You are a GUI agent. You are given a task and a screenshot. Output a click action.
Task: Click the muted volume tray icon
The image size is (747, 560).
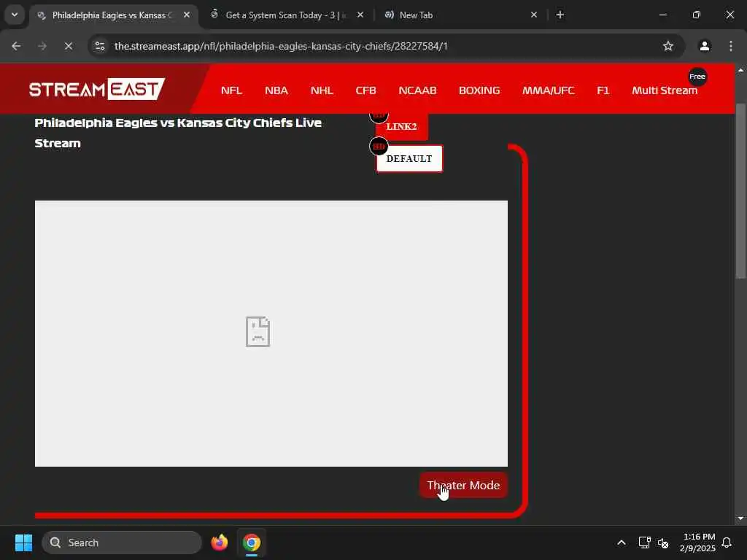pos(663,542)
